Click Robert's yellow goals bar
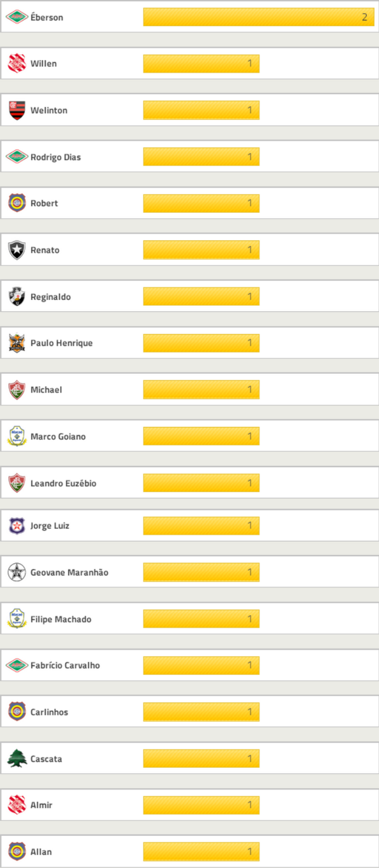The image size is (379, 868). point(201,203)
